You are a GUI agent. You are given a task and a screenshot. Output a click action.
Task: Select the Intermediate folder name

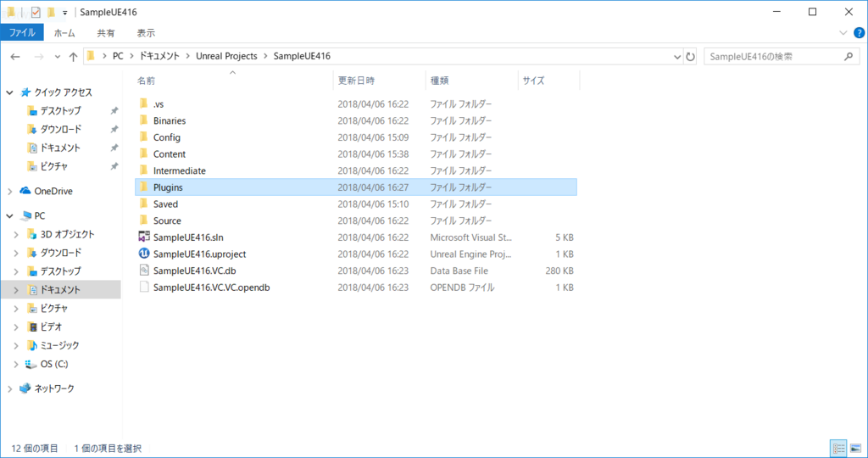pyautogui.click(x=180, y=171)
